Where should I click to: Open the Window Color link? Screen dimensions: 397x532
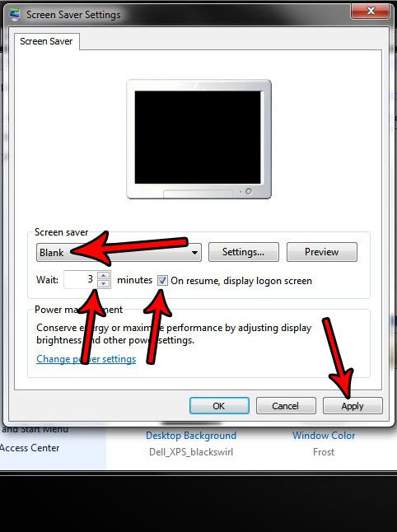324,436
